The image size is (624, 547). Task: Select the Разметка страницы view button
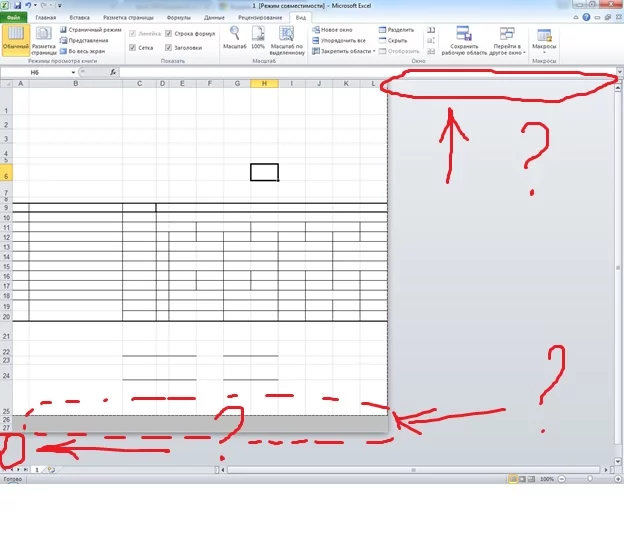[44, 41]
